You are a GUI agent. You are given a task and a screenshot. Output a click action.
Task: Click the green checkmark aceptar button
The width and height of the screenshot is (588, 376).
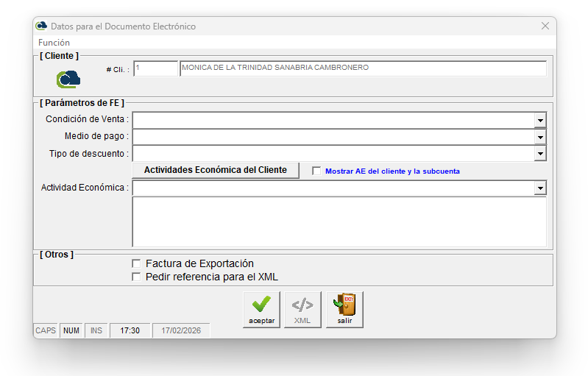pyautogui.click(x=261, y=309)
